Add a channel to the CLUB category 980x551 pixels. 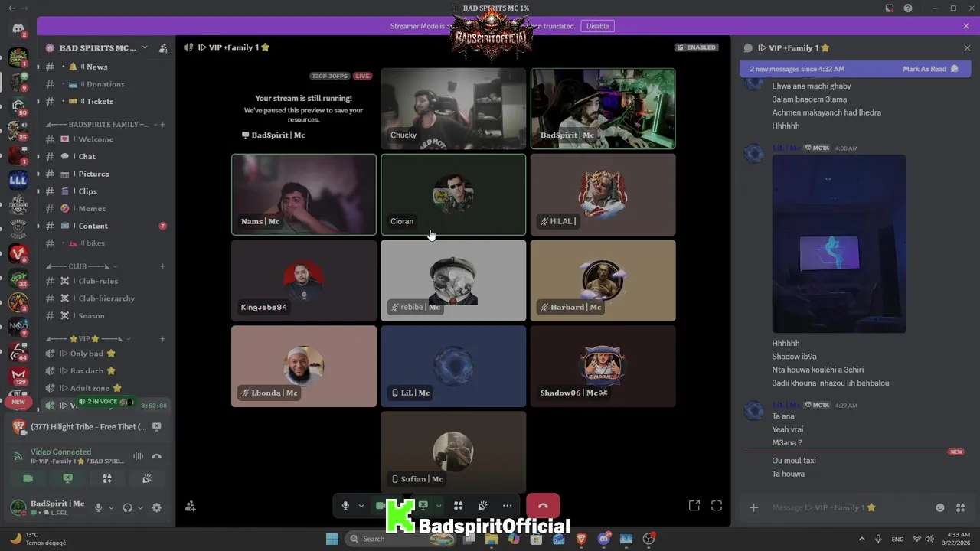coord(162,266)
